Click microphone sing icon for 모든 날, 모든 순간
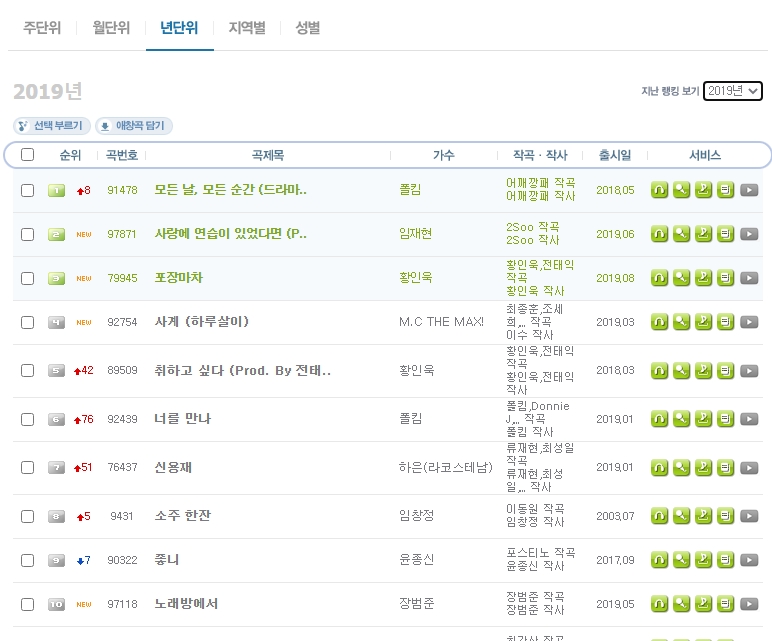772x641 pixels. coord(681,190)
